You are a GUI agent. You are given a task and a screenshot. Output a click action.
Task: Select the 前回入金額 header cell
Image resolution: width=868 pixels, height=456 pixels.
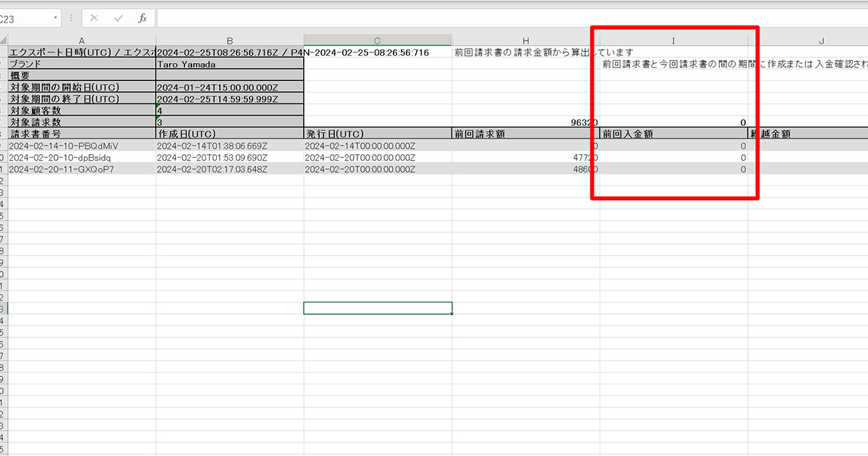[x=673, y=134]
